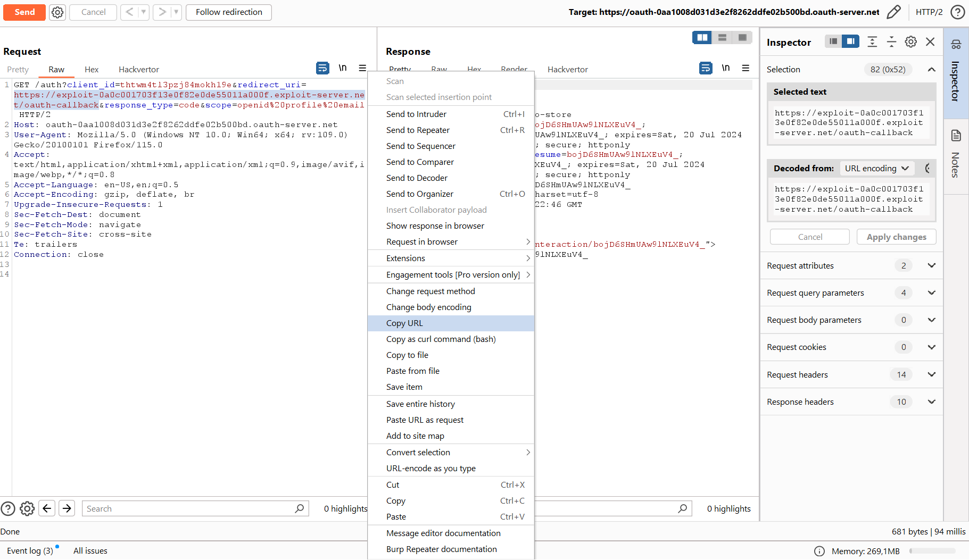This screenshot has height=560, width=969.
Task: Expand all Inspector sections icon
Action: point(872,41)
